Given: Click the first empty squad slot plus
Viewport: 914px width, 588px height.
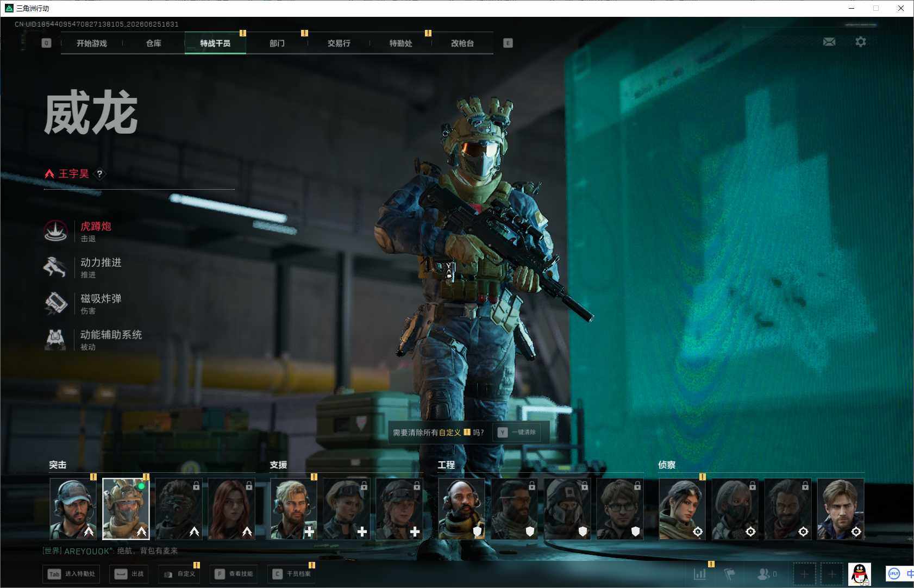Looking at the screenshot, I should (x=804, y=574).
